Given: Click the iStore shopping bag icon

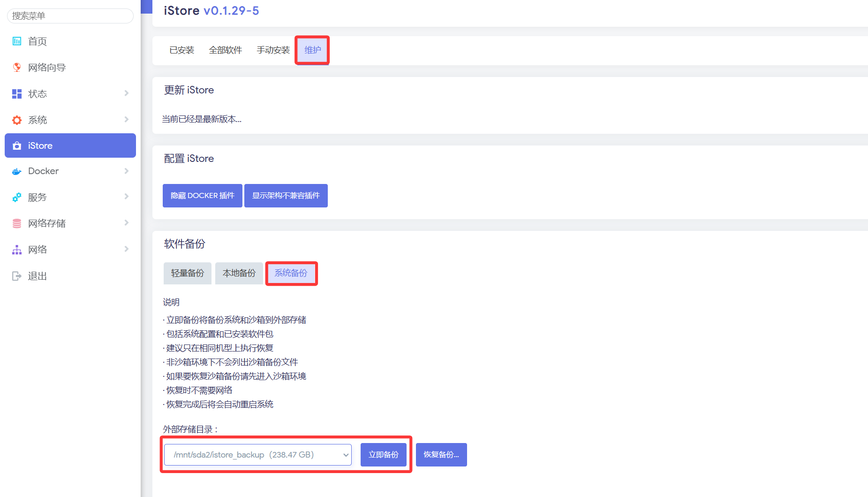Looking at the screenshot, I should click(x=17, y=146).
